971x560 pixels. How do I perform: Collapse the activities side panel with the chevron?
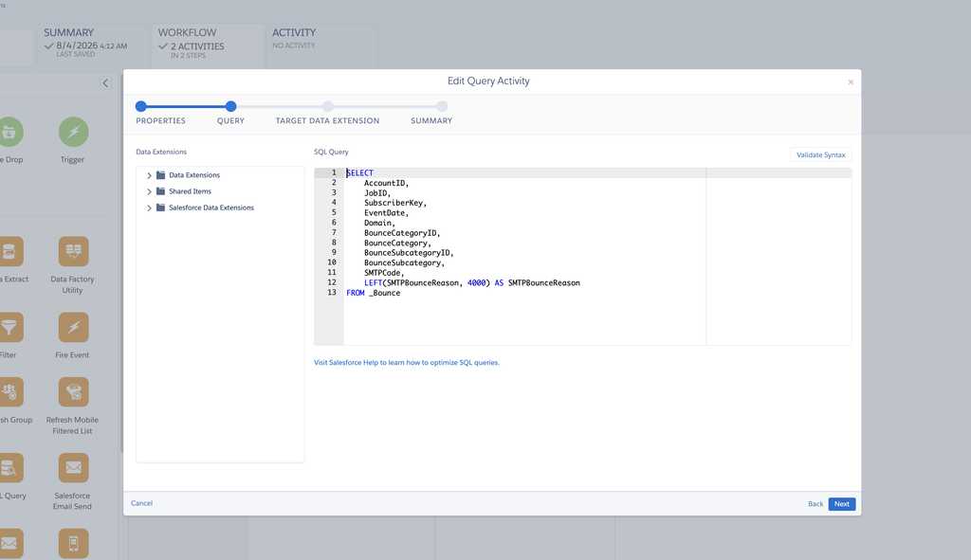[x=105, y=83]
